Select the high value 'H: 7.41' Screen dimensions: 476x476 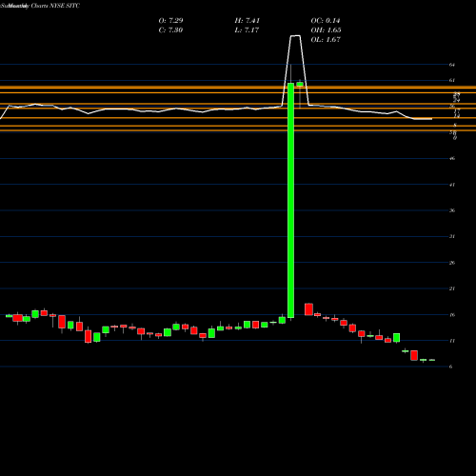click(248, 21)
